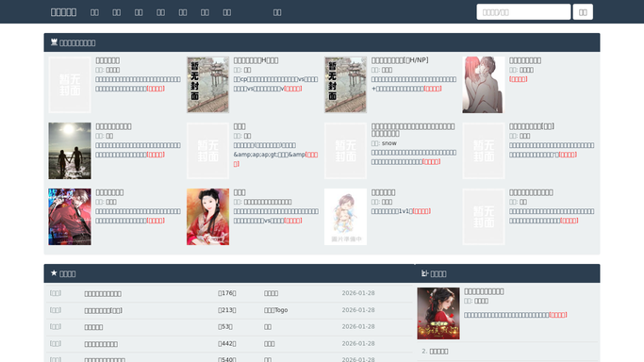This screenshot has height=362, width=644.
Task: Click the description containing "cp" and "vs"
Action: pyautogui.click(x=275, y=84)
